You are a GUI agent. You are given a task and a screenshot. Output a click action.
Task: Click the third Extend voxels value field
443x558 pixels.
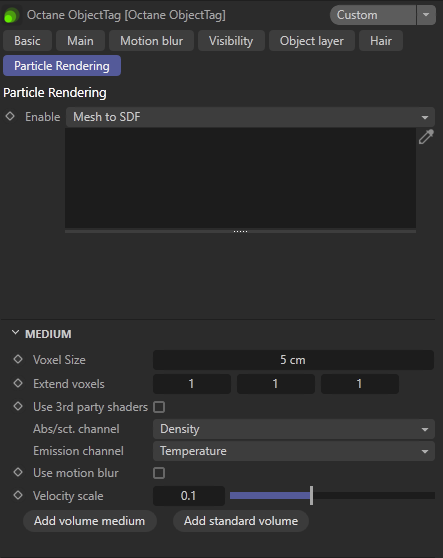click(360, 384)
